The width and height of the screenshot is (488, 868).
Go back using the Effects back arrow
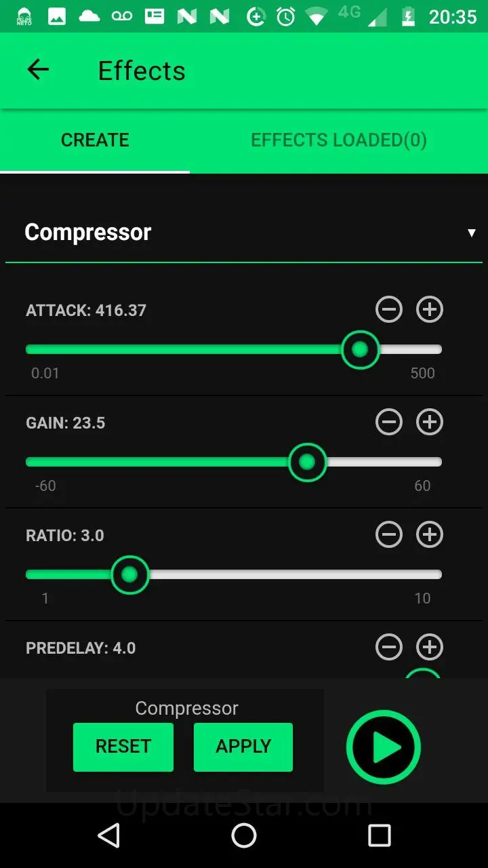38,70
